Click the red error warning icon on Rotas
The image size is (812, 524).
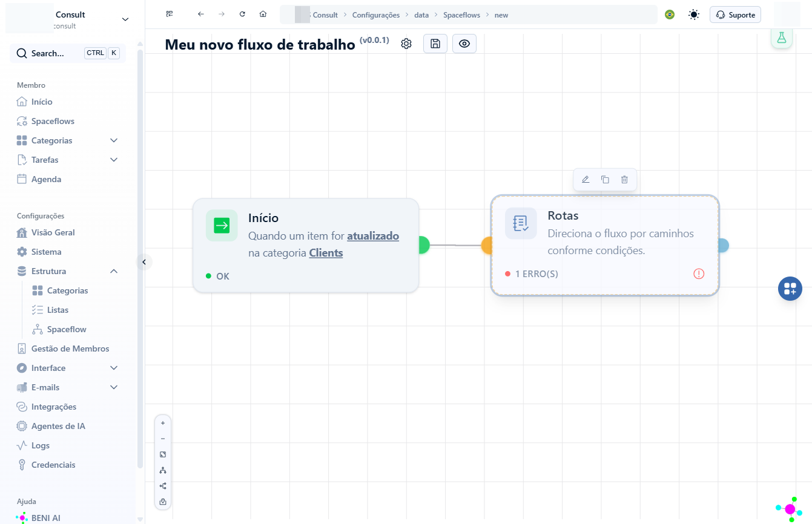(x=699, y=274)
